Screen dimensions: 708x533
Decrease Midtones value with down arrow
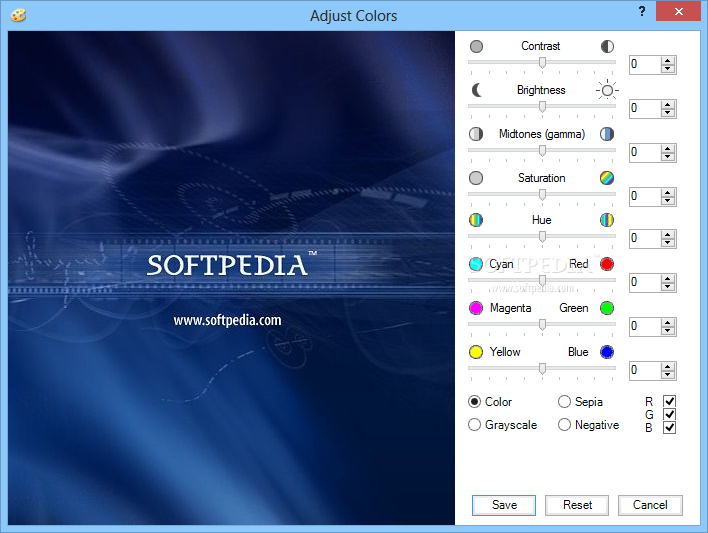coord(668,156)
